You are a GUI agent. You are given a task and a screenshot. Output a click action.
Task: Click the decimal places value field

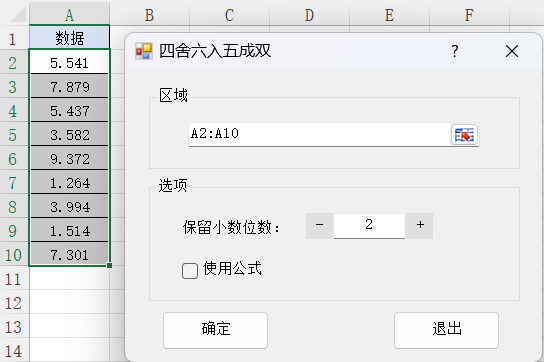coord(369,226)
